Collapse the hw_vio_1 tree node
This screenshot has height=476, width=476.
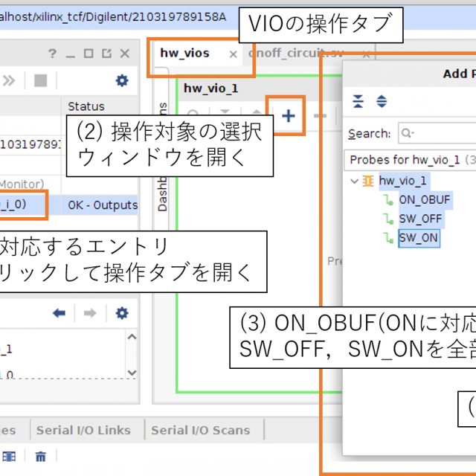pyautogui.click(x=353, y=181)
